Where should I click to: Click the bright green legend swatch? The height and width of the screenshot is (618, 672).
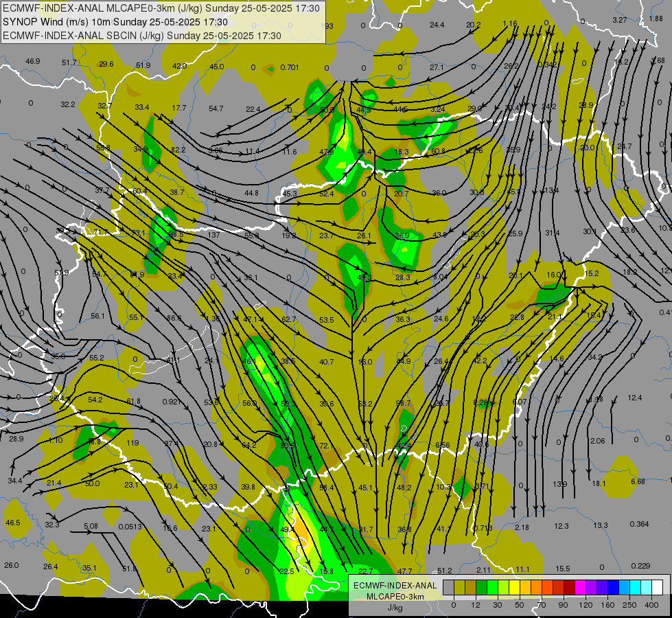point(493,587)
